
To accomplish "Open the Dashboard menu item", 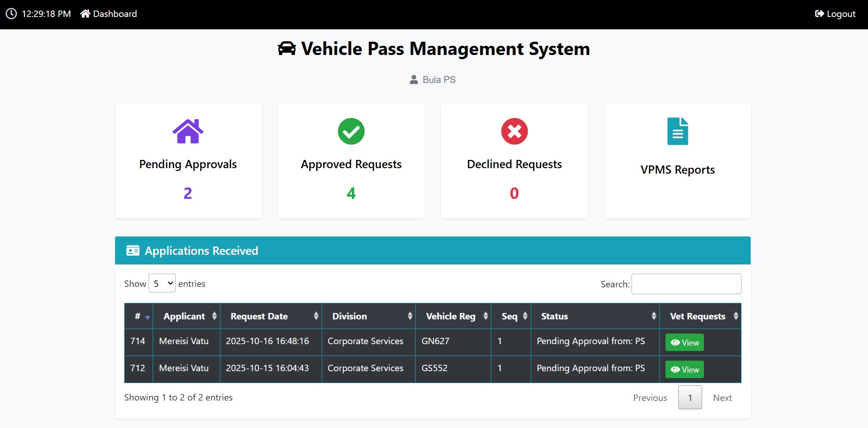I will [108, 14].
